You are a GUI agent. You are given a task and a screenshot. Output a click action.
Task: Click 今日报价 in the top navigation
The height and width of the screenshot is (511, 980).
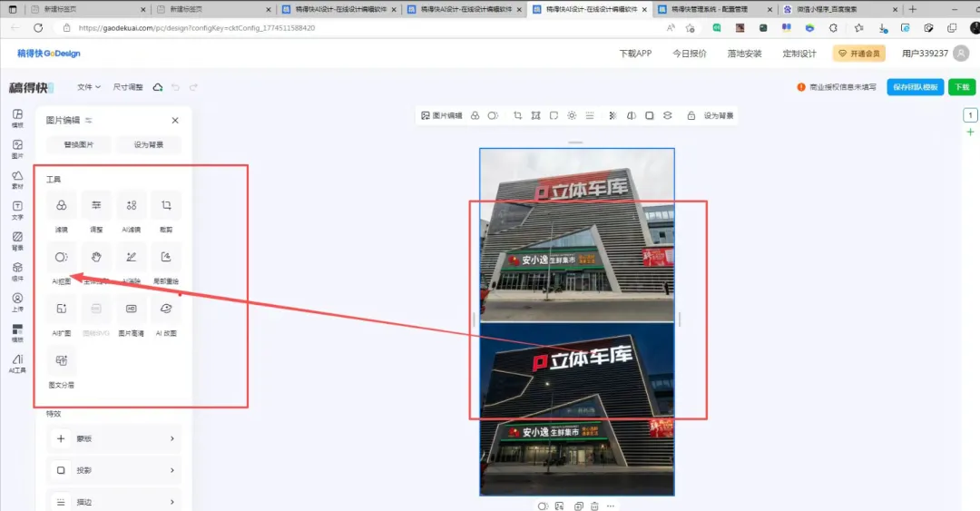click(x=690, y=54)
